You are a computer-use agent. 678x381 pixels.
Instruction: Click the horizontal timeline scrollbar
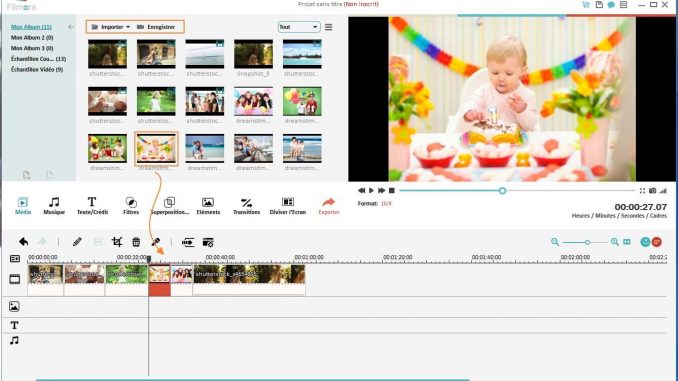coord(253,379)
